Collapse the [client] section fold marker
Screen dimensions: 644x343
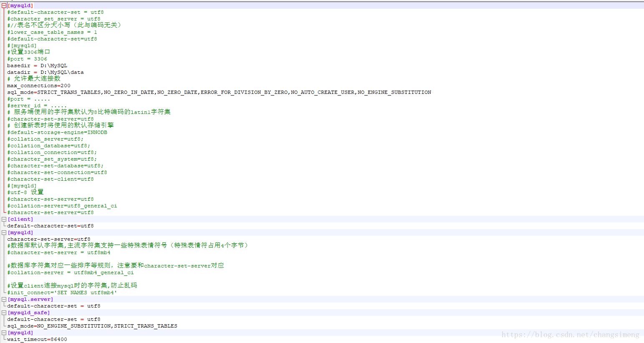pos(4,219)
